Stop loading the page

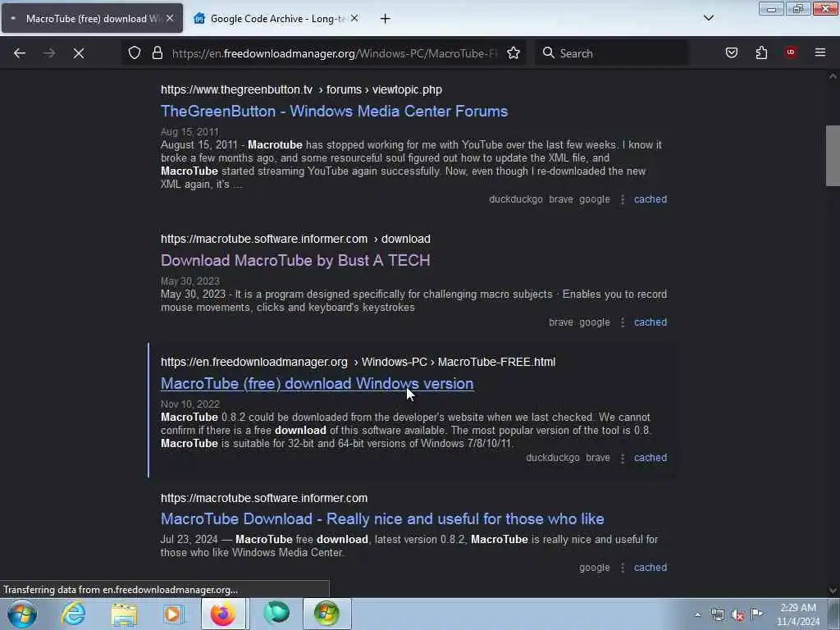tap(79, 53)
